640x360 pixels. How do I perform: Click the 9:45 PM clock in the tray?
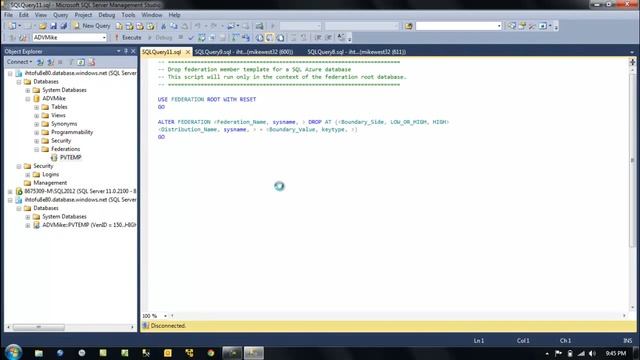coord(616,353)
